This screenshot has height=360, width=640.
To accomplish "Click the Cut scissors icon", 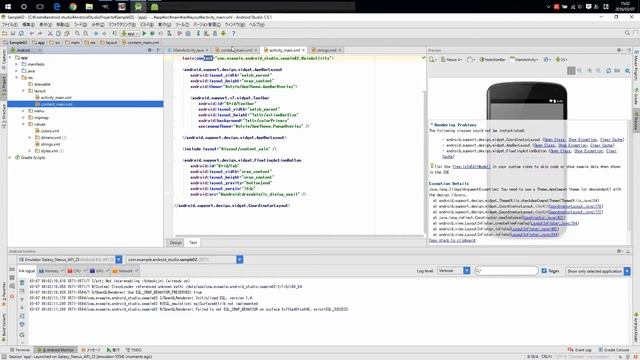I will 50,33.
